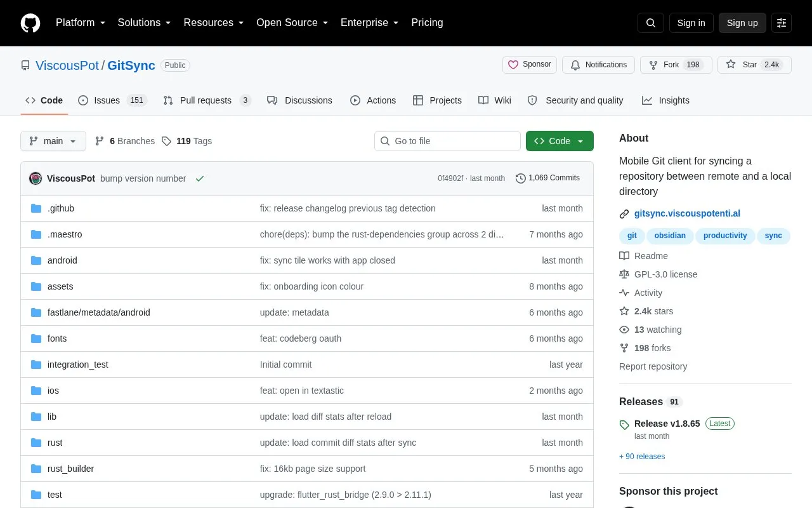Open the Insights tab
This screenshot has height=508, width=812.
click(x=665, y=100)
